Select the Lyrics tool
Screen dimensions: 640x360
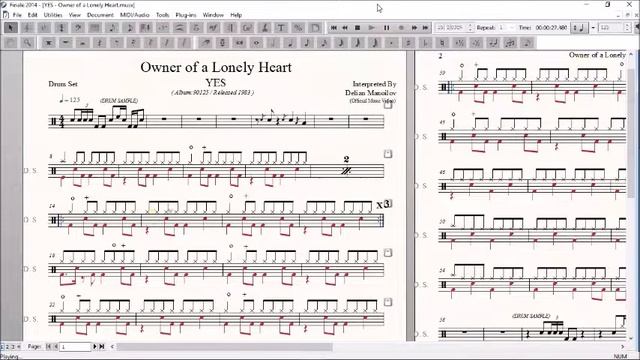click(264, 28)
